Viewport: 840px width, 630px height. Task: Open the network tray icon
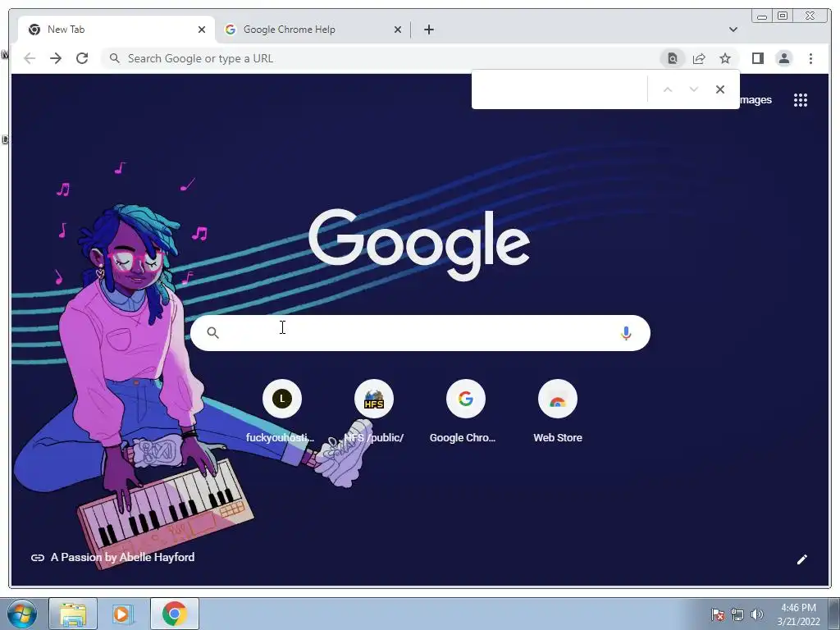pos(737,614)
